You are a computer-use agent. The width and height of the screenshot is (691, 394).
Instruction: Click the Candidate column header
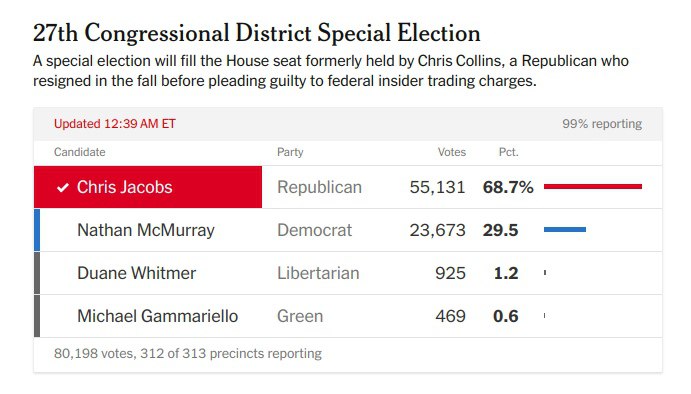click(x=80, y=152)
